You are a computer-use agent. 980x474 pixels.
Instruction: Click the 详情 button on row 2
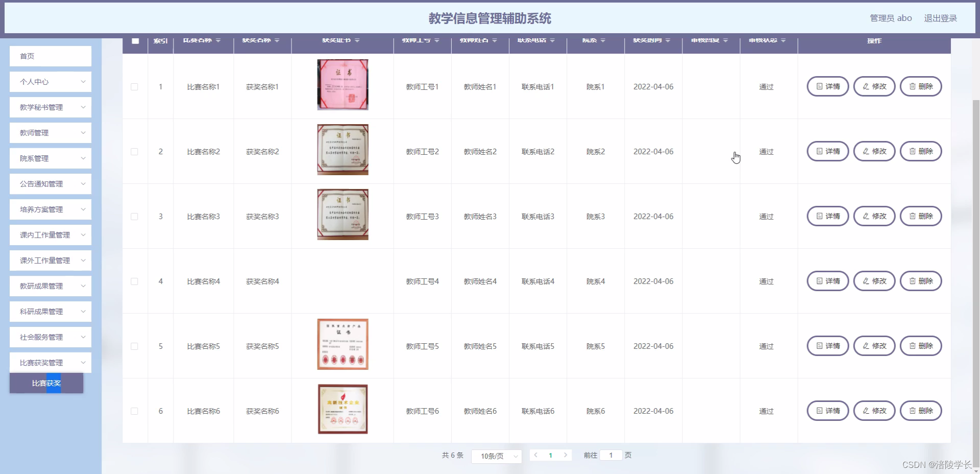pos(827,151)
